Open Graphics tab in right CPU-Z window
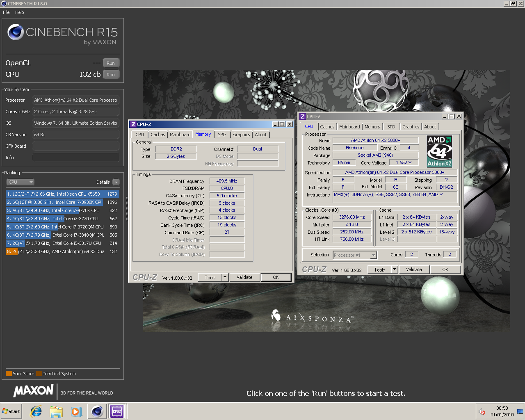Image resolution: width=525 pixels, height=420 pixels. pyautogui.click(x=411, y=127)
